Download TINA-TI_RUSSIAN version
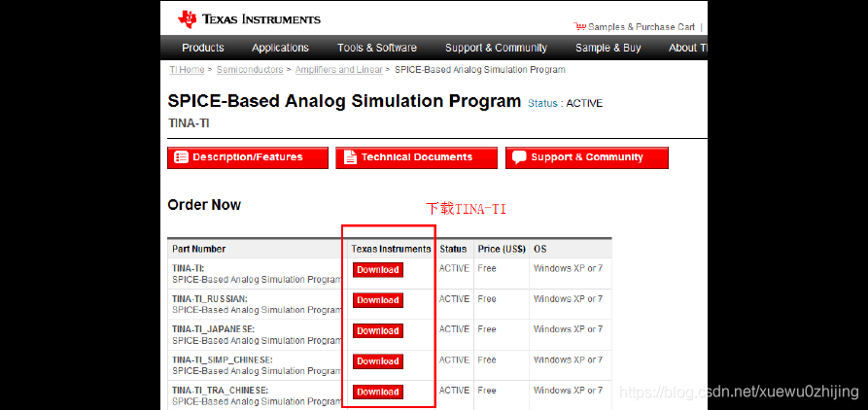Screen dimensions: 868x410 pyautogui.click(x=378, y=300)
